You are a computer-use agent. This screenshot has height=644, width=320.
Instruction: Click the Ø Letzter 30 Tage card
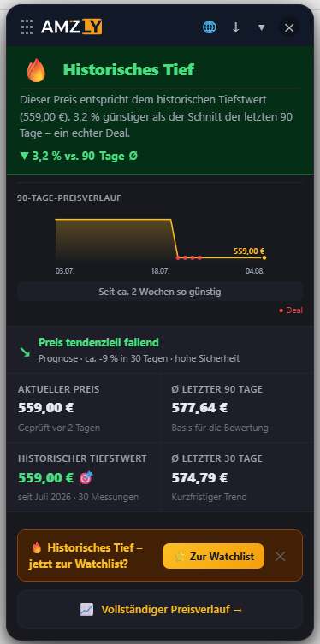point(237,477)
